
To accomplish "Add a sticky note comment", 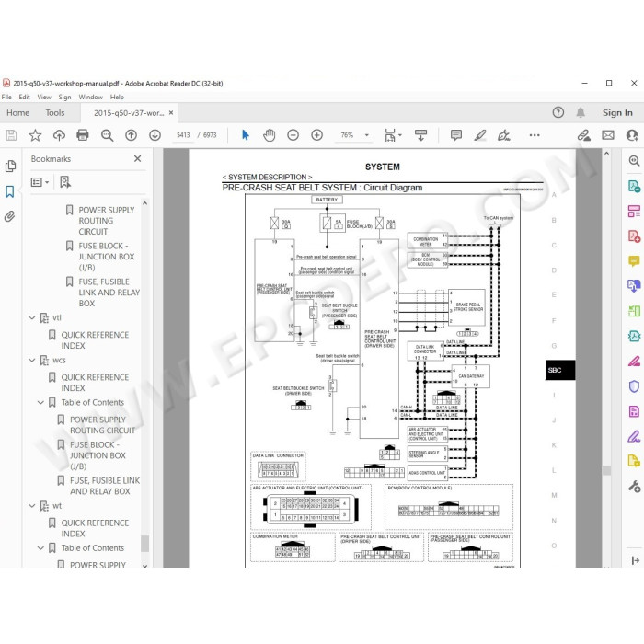I will pyautogui.click(x=456, y=135).
